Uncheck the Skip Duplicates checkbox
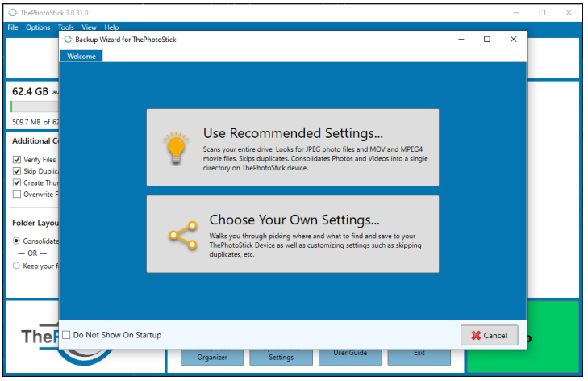The image size is (588, 381). [16, 171]
